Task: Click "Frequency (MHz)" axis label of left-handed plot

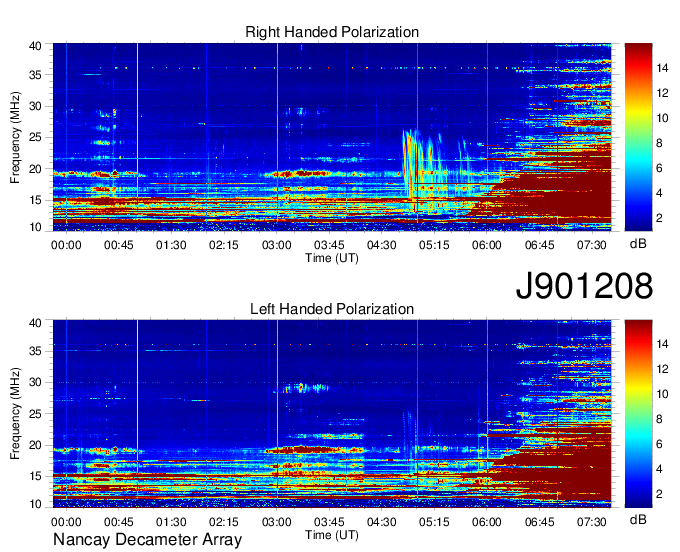Action: coord(15,414)
